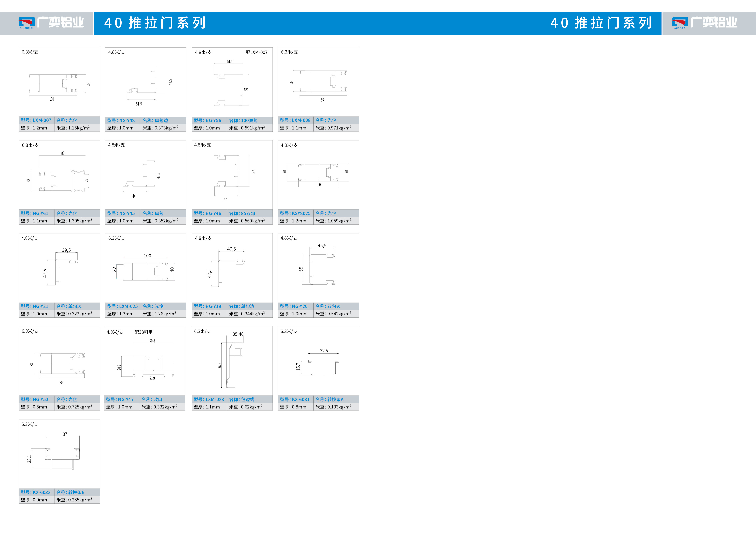This screenshot has width=756, height=535.
Task: Select the KX-6032 profile drawing
Action: tap(53, 451)
